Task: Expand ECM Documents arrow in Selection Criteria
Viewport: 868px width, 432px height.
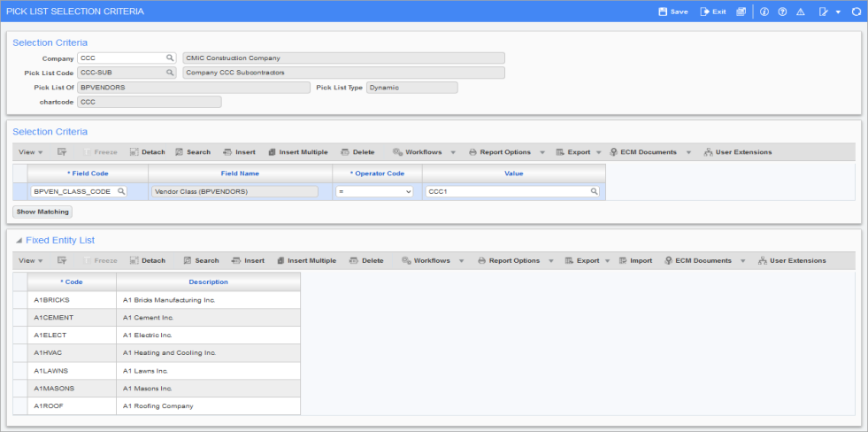Action: click(x=688, y=151)
